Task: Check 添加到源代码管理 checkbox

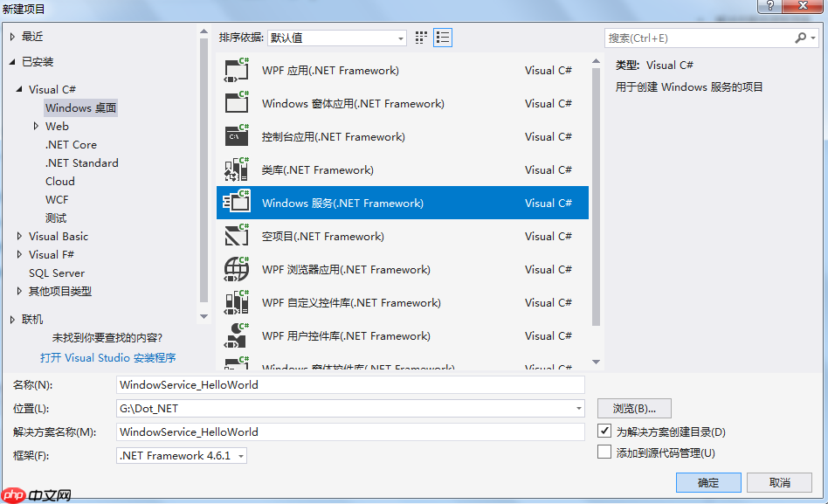Action: point(604,452)
